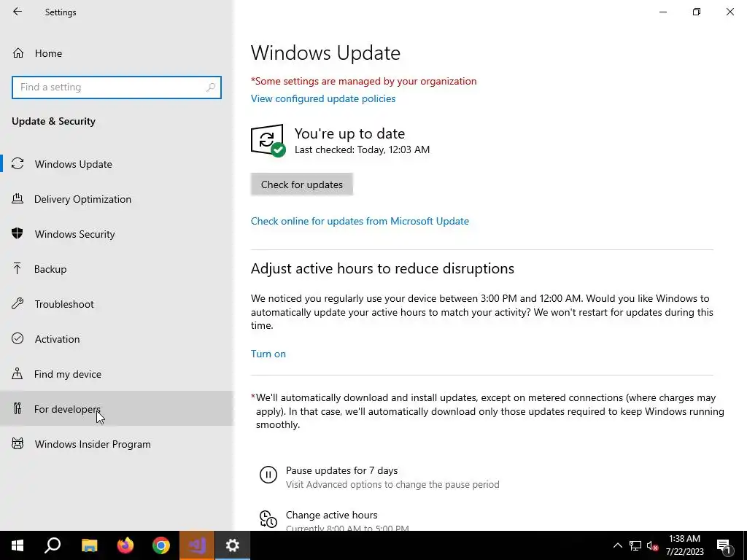Click Check online for updates from Microsoft Update

(360, 221)
